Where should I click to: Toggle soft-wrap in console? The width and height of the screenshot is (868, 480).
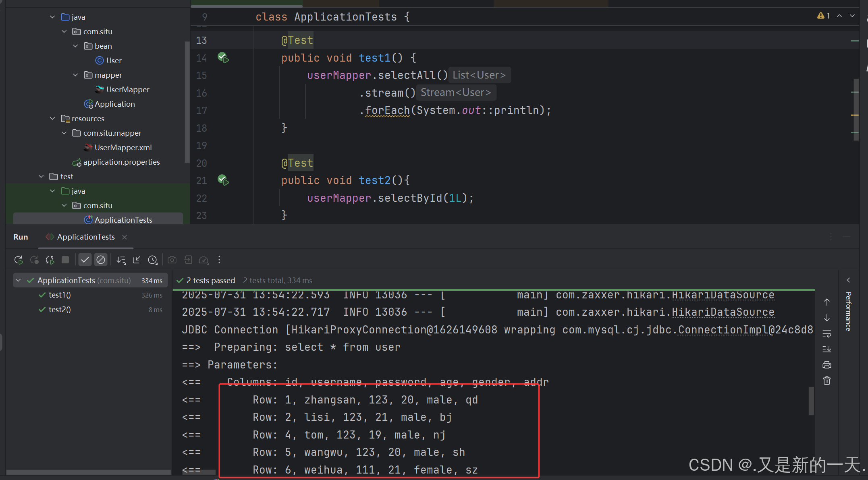pos(827,334)
